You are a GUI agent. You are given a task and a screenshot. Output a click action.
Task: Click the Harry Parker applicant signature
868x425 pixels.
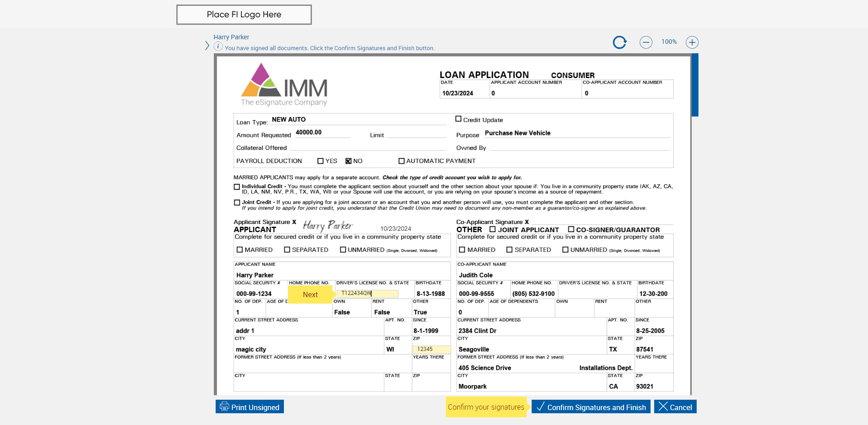click(328, 225)
